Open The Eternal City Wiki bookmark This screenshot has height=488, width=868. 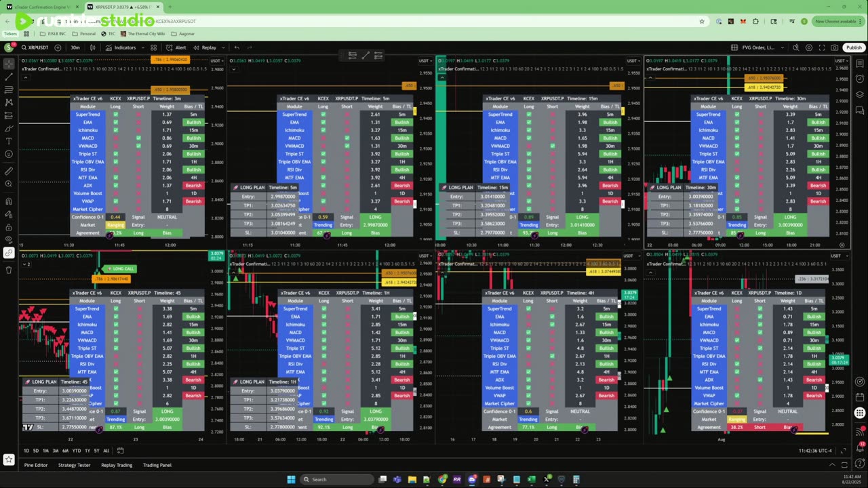[x=142, y=33]
